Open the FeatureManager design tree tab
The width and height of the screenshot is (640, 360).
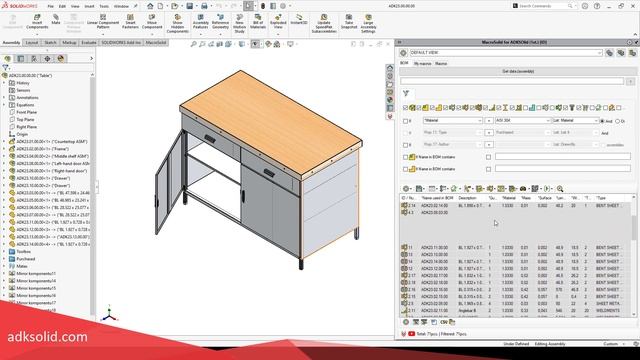(x=7, y=59)
